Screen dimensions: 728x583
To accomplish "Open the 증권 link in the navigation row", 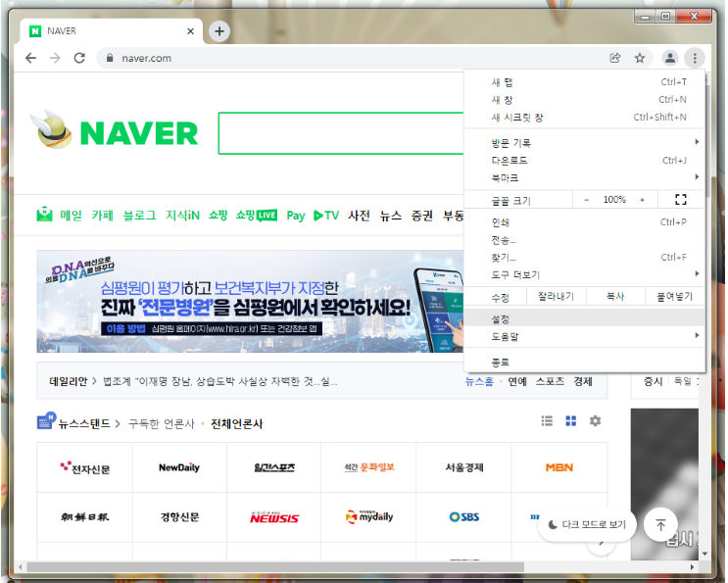I will [x=422, y=216].
